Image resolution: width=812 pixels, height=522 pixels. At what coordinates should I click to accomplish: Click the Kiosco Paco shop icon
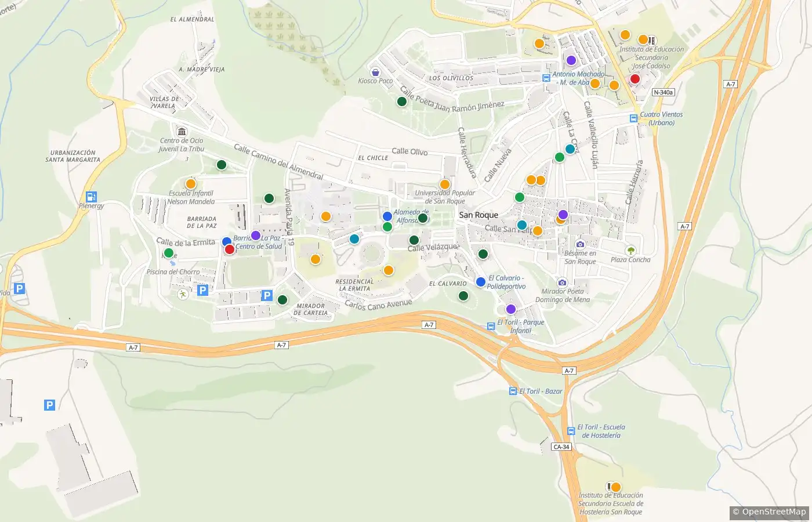point(375,72)
